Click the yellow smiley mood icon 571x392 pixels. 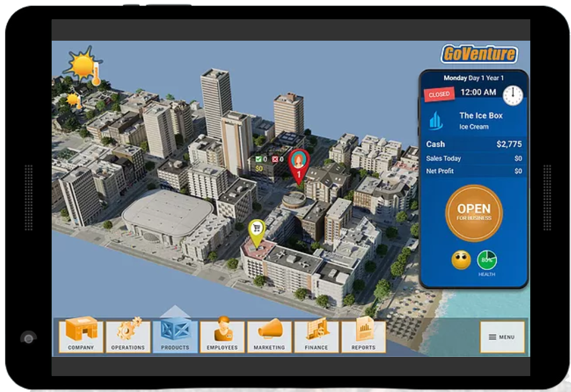[x=461, y=260]
